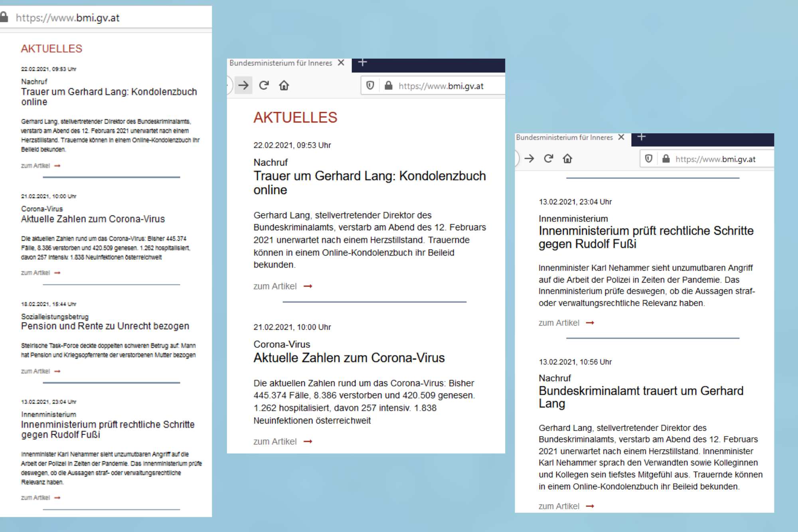Click shield icon in right browser address bar
Screen dimensions: 798x532
point(649,159)
